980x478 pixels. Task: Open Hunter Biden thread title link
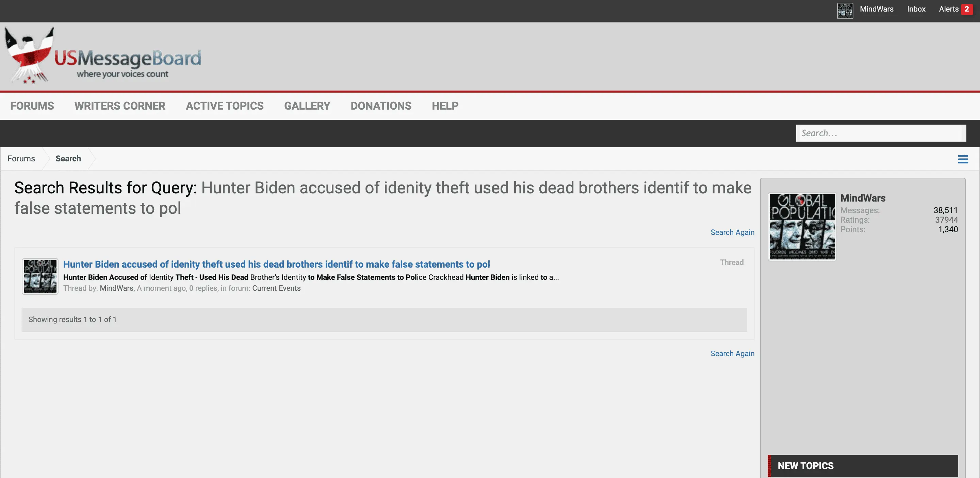[276, 264]
